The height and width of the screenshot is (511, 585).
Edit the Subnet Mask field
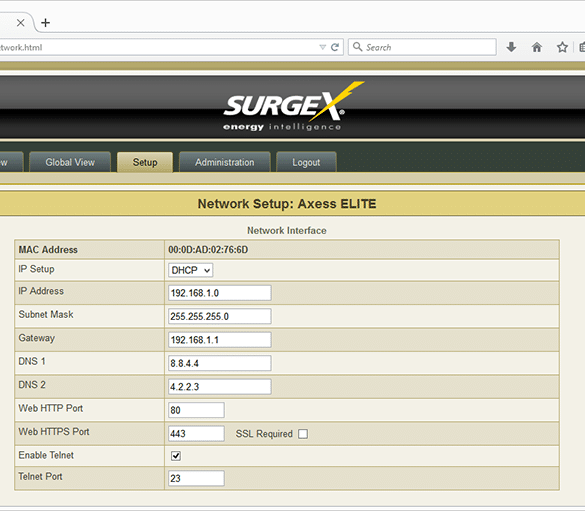coord(220,316)
